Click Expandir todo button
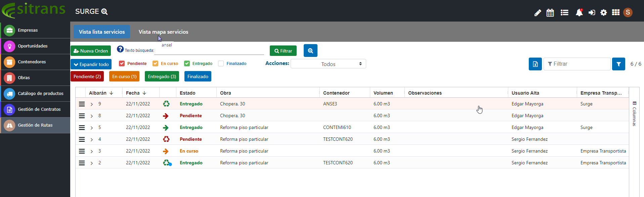This screenshot has width=644, height=197. click(x=91, y=64)
